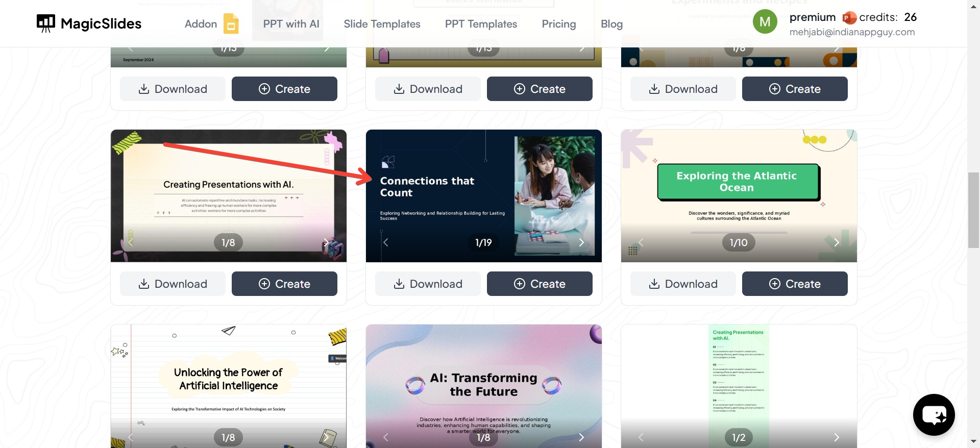Image resolution: width=980 pixels, height=448 pixels.
Task: Create from Connections that Count template
Action: pos(540,284)
